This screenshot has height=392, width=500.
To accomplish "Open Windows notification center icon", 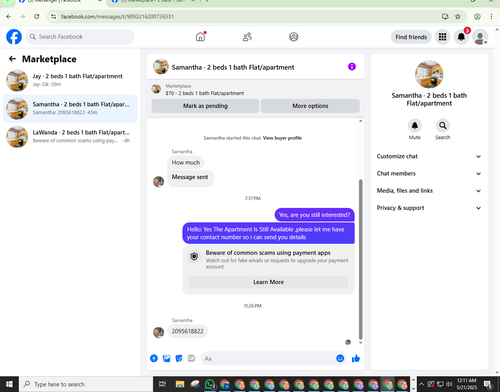I will coord(488,384).
